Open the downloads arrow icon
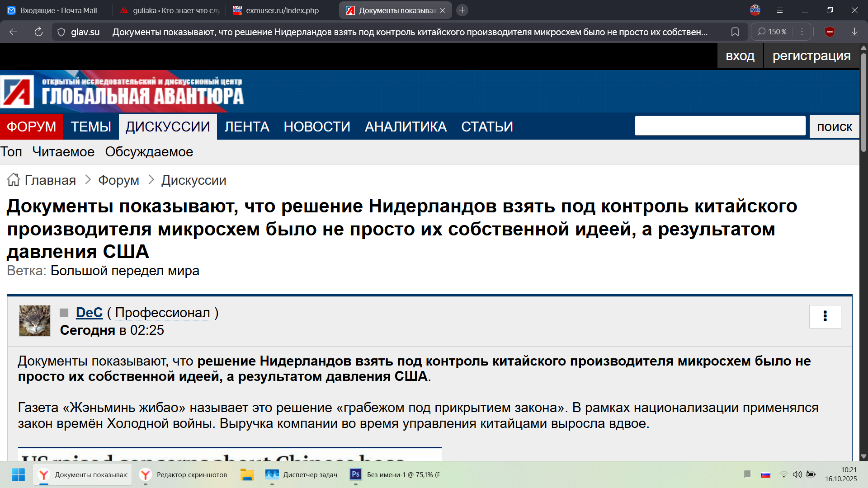This screenshot has width=868, height=488. pyautogui.click(x=854, y=32)
